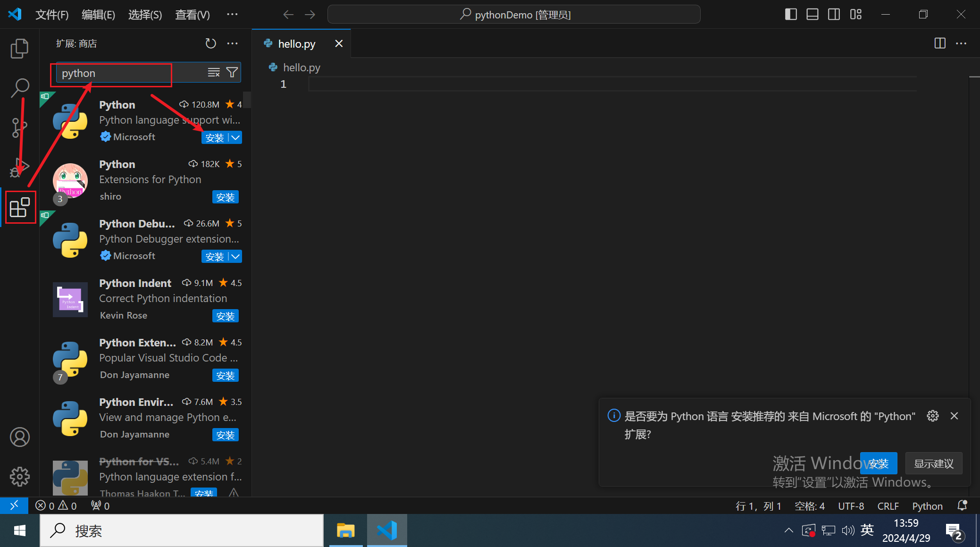Open the extension filter funnel icon
Screen dimensions: 980x547
click(232, 72)
